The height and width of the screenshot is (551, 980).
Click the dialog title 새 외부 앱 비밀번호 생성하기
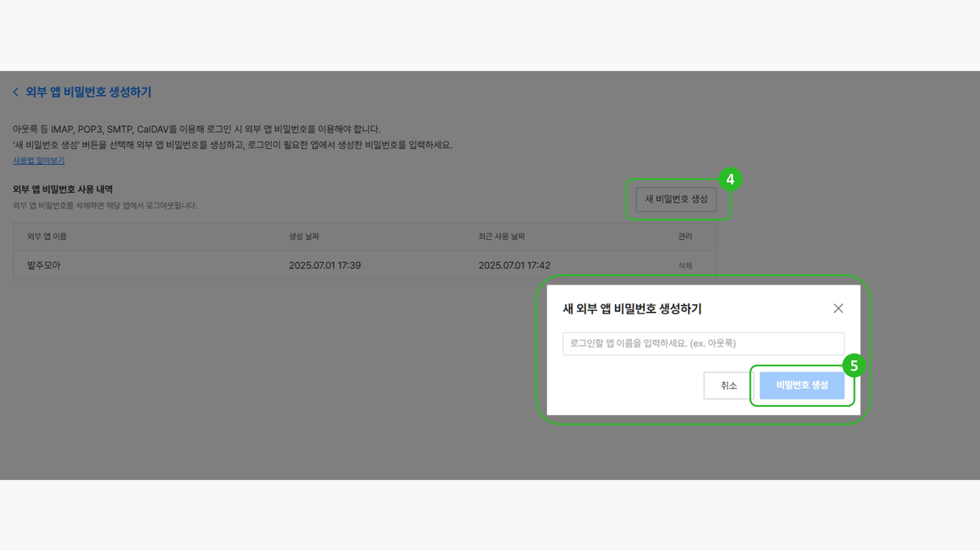coord(632,309)
